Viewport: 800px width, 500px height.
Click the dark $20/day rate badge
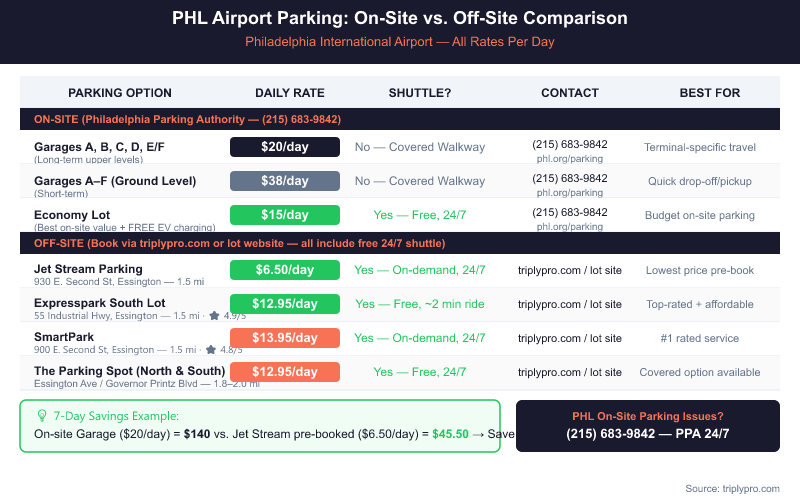[285, 147]
